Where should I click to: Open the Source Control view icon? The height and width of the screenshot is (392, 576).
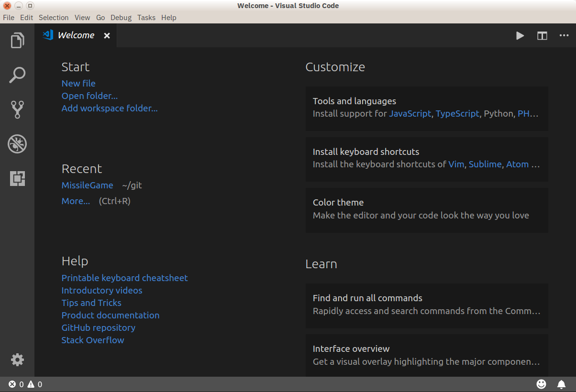[x=17, y=109]
